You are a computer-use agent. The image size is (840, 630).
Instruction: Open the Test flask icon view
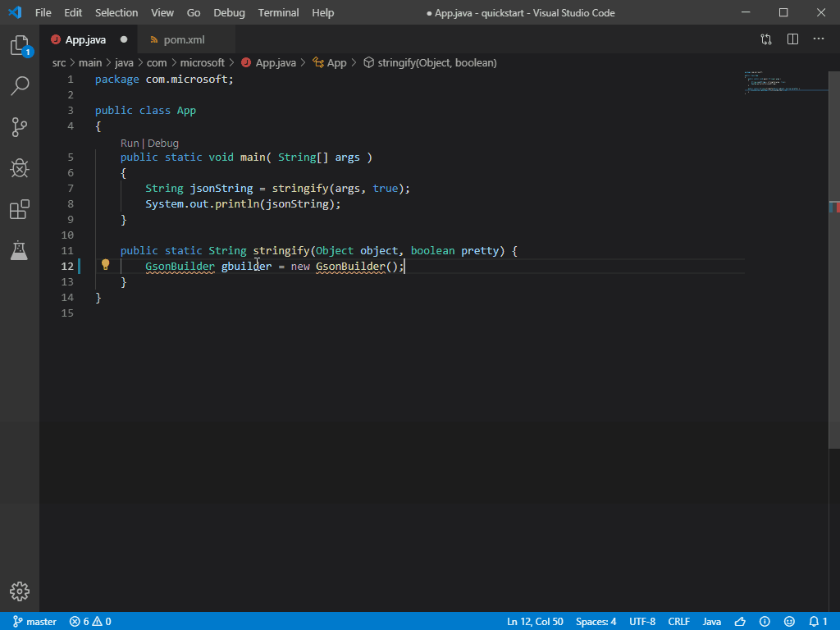[20, 251]
